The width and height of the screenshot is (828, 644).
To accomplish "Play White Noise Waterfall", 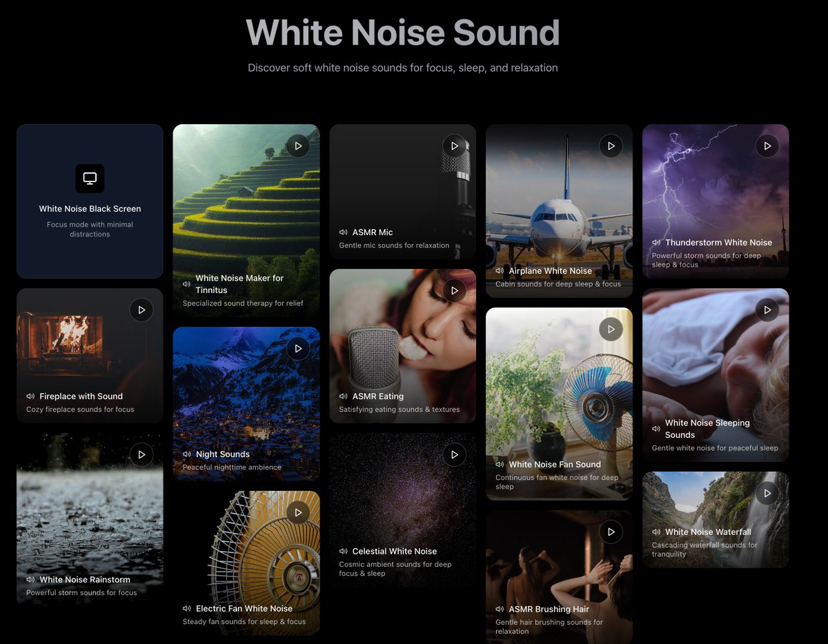I will [767, 494].
